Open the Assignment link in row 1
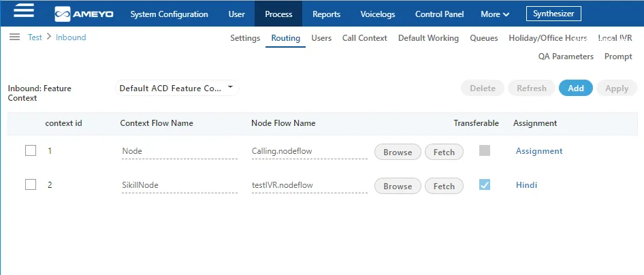This screenshot has width=644, height=275. pos(539,151)
